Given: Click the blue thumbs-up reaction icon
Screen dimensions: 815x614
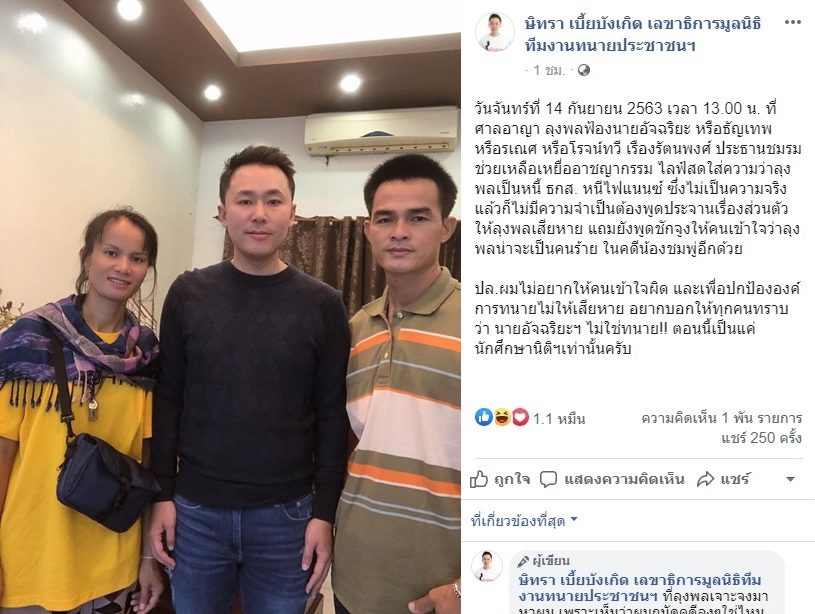Looking at the screenshot, I should (483, 417).
